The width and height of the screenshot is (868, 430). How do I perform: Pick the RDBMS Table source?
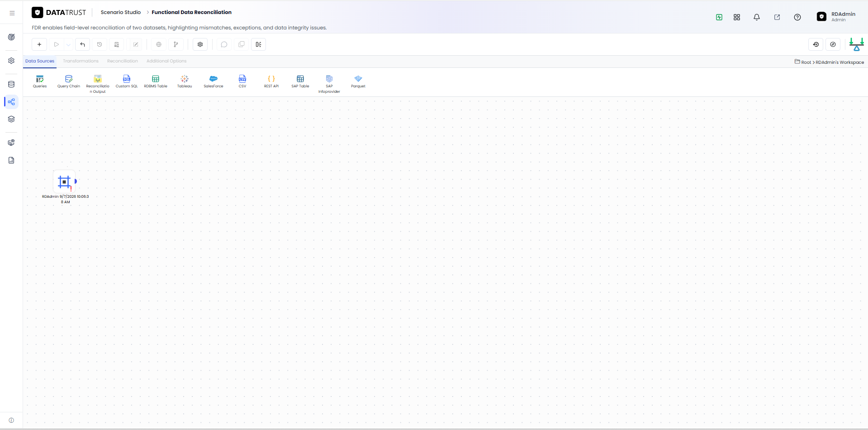click(x=156, y=81)
